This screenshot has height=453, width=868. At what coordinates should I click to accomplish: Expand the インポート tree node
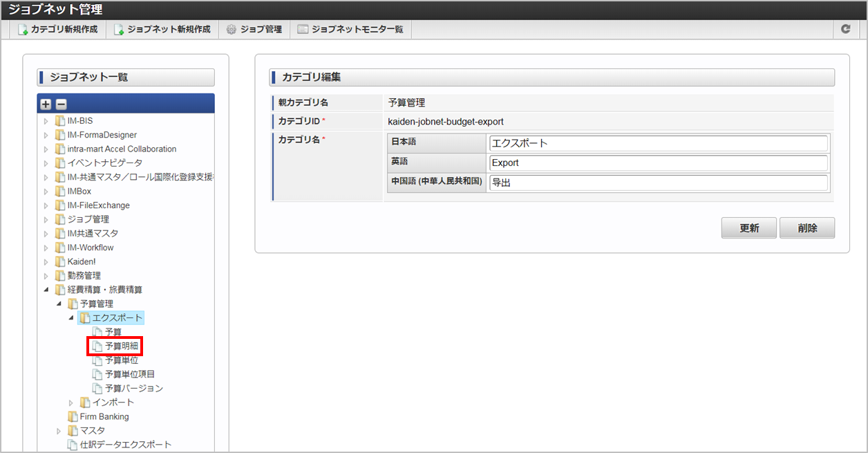coord(70,402)
